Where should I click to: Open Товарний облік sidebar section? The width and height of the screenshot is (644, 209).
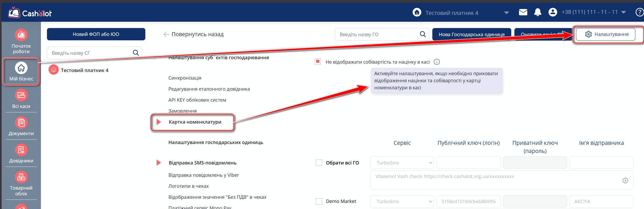point(21,177)
